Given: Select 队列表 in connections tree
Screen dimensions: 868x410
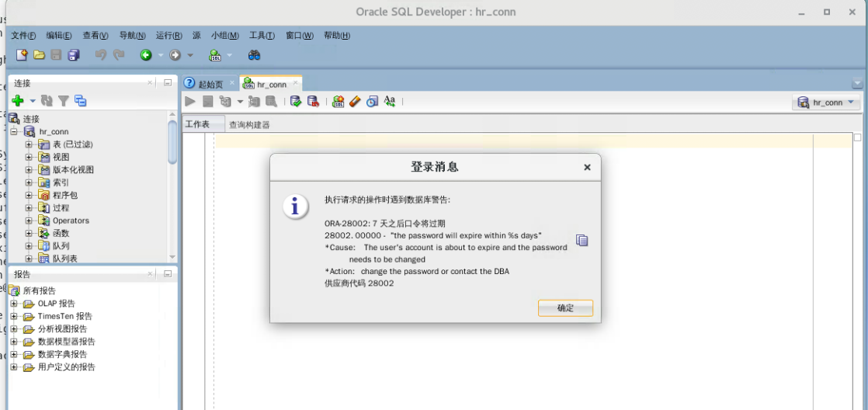Looking at the screenshot, I should 64,259.
